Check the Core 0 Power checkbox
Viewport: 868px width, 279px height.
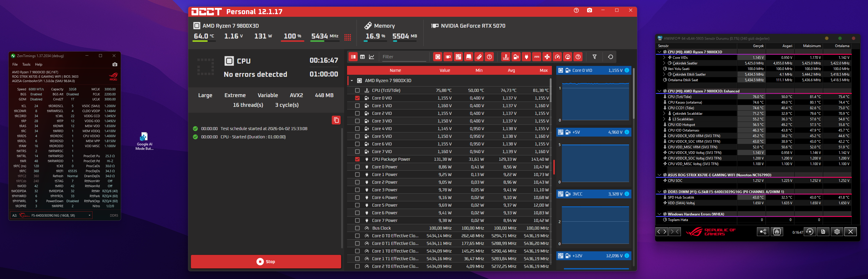357,167
